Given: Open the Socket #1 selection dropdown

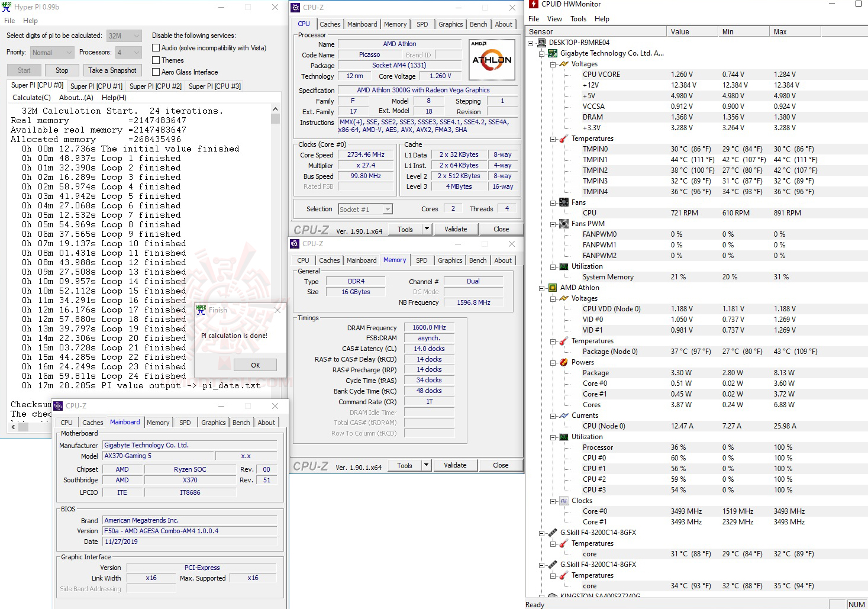Looking at the screenshot, I should 366,209.
